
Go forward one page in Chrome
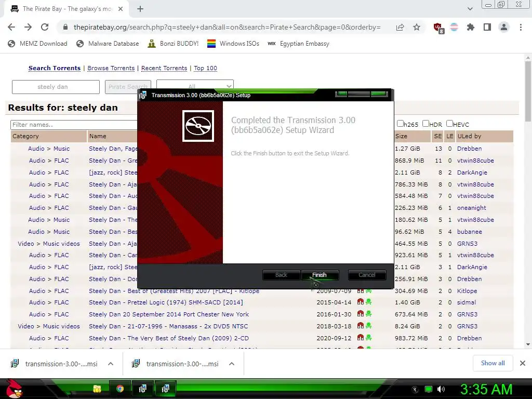[28, 27]
